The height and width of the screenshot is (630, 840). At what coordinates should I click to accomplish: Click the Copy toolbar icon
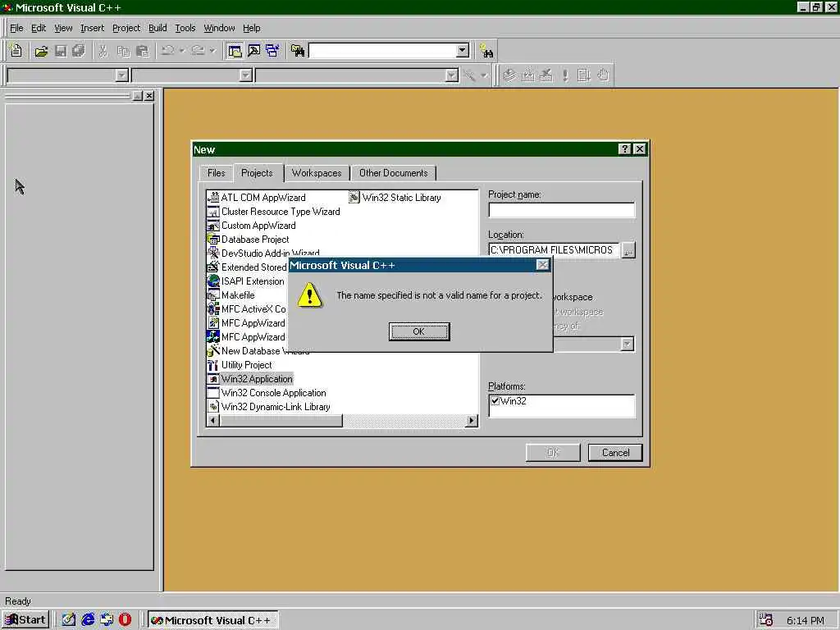[x=123, y=51]
